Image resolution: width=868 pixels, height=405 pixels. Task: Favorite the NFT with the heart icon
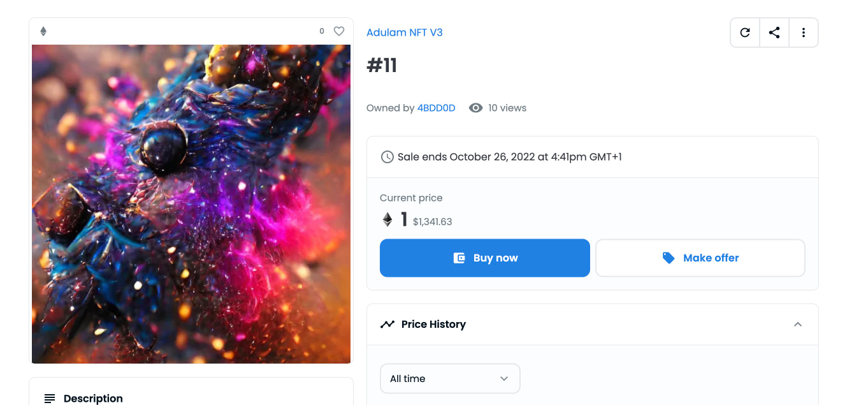click(338, 31)
